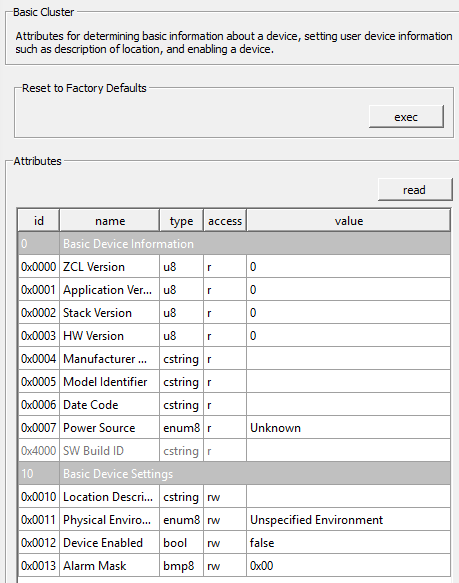
Task: Click the name column header
Action: coord(110,221)
